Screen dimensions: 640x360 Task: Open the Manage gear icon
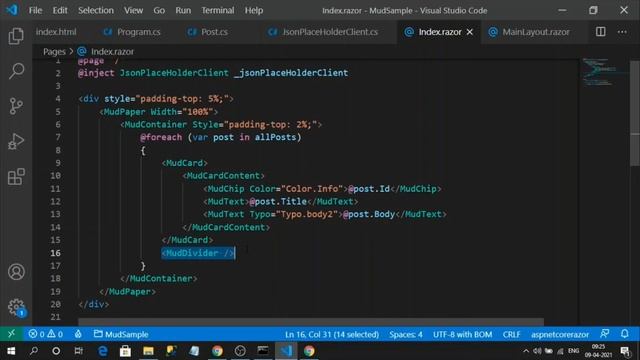coord(16,307)
